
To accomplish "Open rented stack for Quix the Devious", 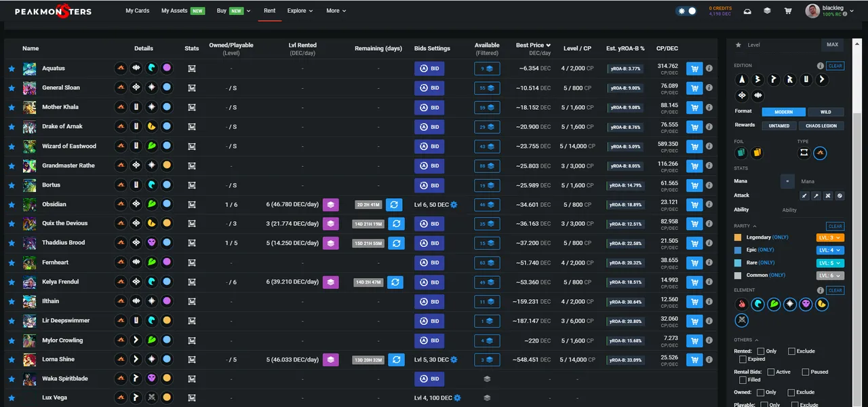I will point(330,223).
